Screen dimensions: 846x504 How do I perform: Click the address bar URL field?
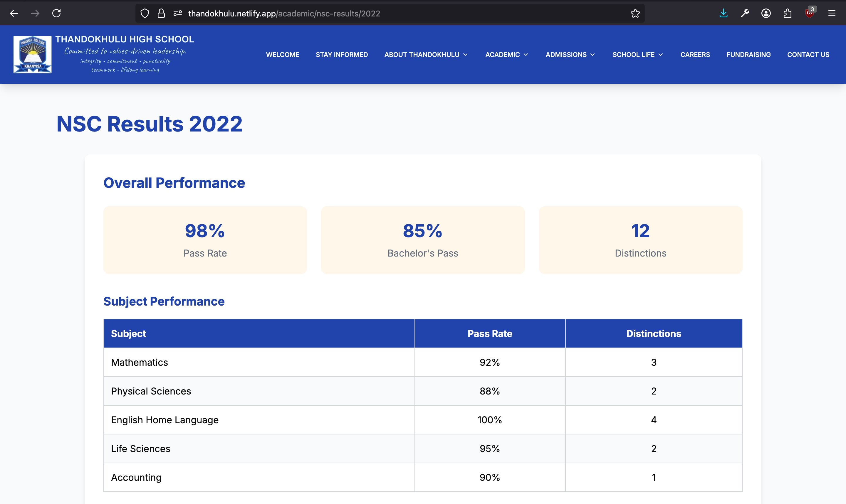coord(390,13)
